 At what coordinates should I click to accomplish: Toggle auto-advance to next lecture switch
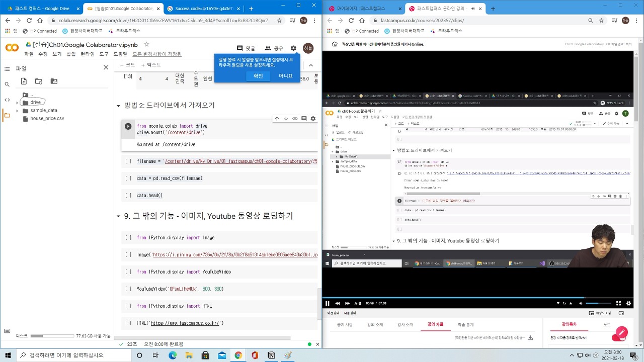pos(618,337)
